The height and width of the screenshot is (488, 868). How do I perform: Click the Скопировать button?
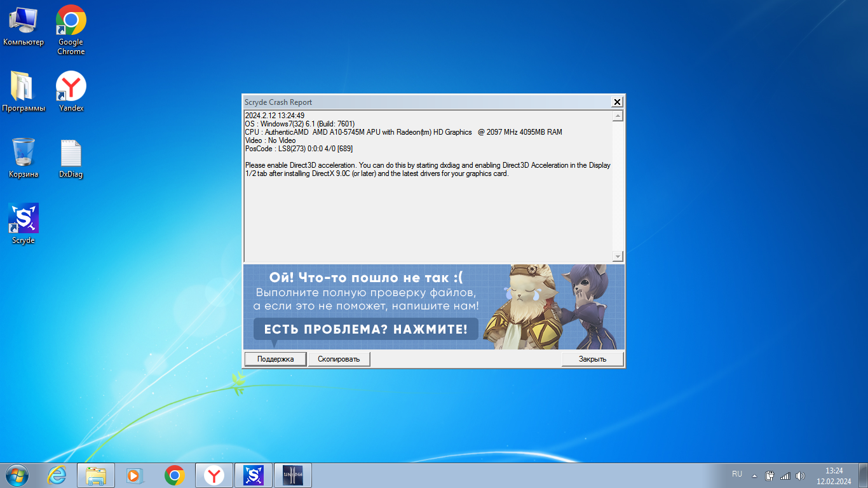[x=339, y=359]
